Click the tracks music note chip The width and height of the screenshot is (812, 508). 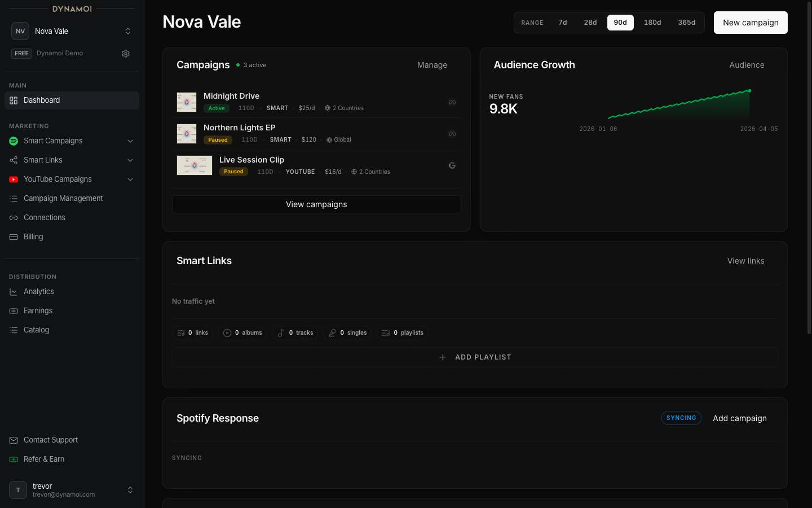pyautogui.click(x=295, y=333)
